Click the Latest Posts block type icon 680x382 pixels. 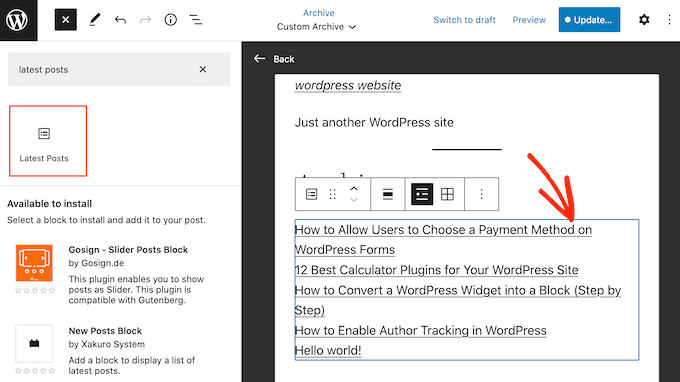tap(311, 194)
